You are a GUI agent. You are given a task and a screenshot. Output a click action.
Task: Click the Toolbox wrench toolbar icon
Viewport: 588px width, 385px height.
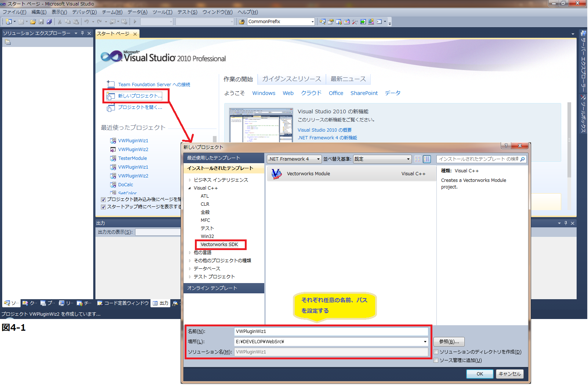(355, 22)
